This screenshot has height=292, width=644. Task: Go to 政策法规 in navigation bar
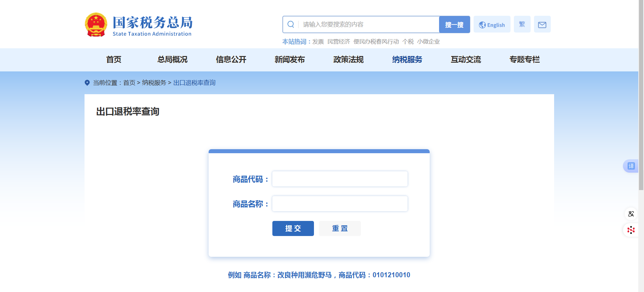[348, 60]
